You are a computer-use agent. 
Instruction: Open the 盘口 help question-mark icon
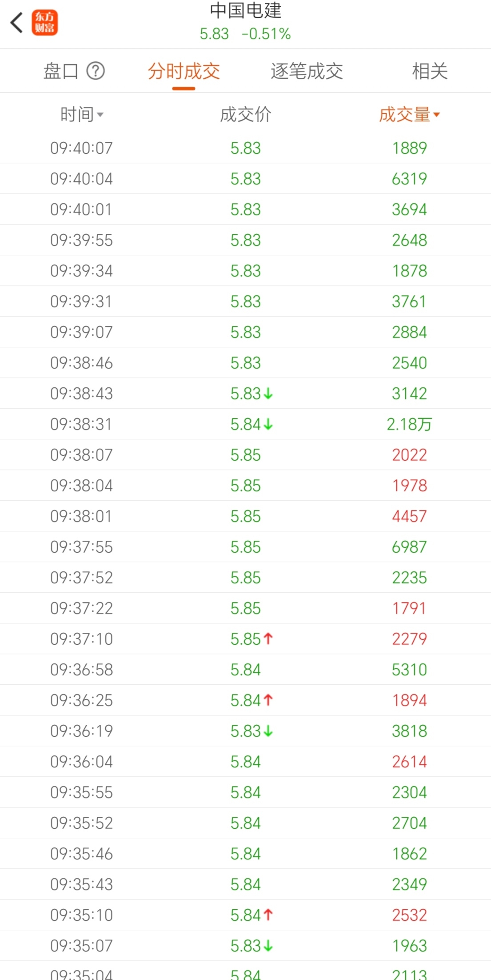pyautogui.click(x=96, y=71)
